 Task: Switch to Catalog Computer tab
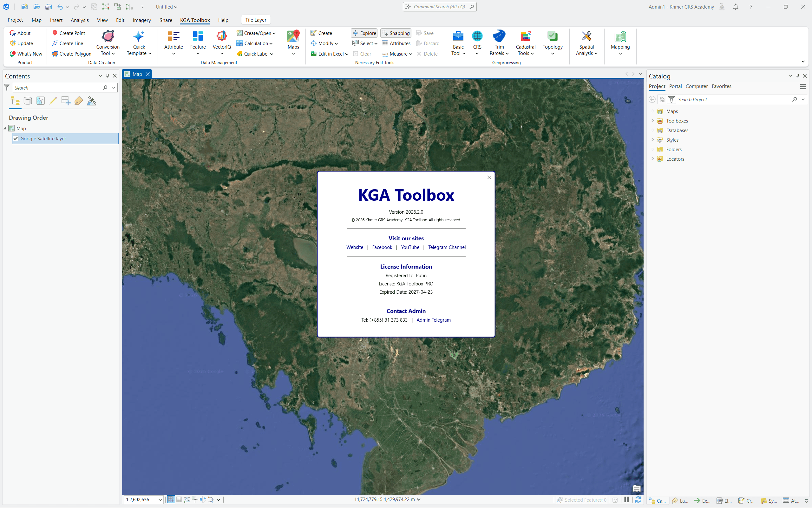[697, 86]
